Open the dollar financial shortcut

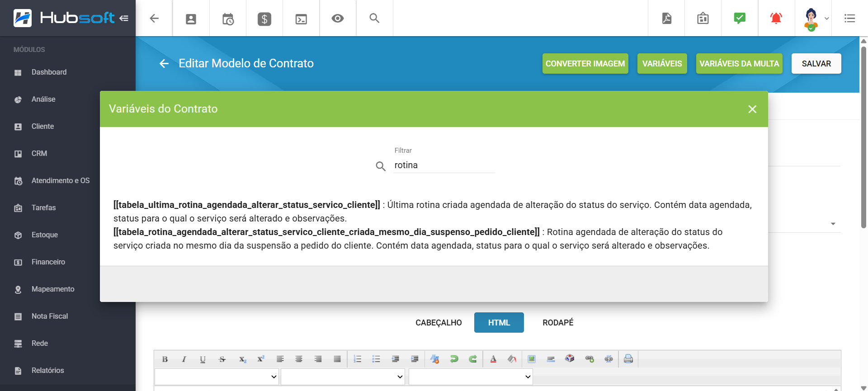264,19
